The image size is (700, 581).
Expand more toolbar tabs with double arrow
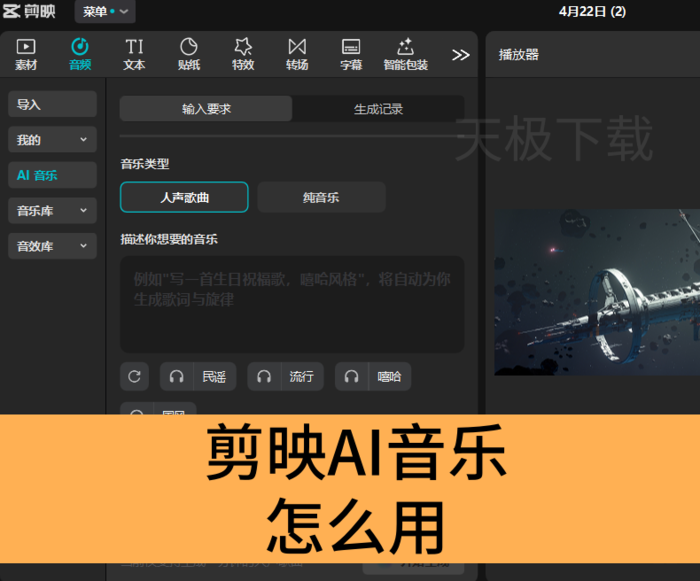(x=460, y=55)
